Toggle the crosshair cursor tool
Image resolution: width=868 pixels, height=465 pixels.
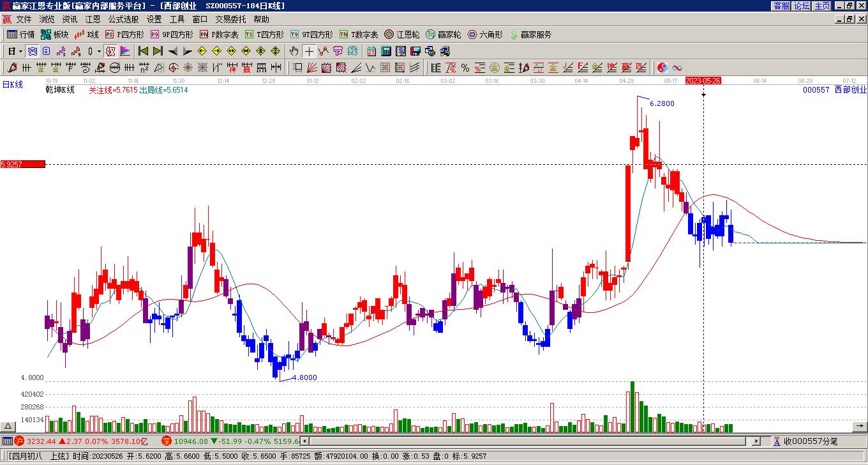tap(309, 51)
